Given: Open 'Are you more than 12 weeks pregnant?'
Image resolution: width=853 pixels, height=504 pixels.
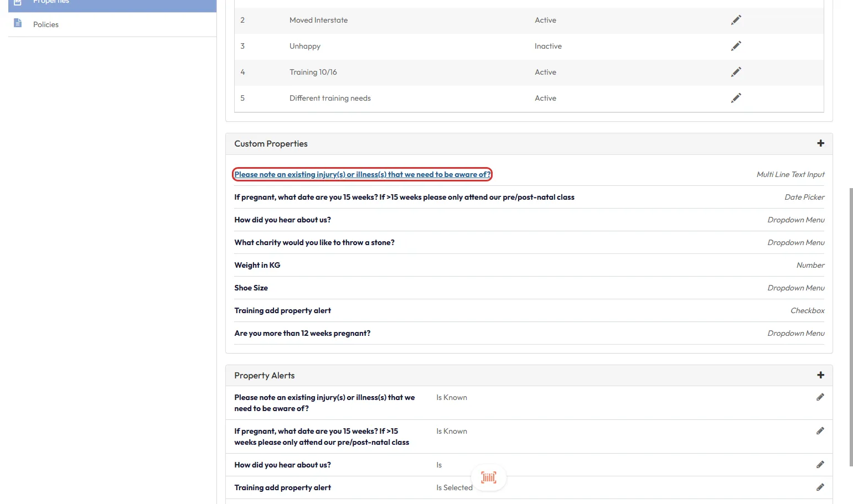Looking at the screenshot, I should (x=302, y=333).
